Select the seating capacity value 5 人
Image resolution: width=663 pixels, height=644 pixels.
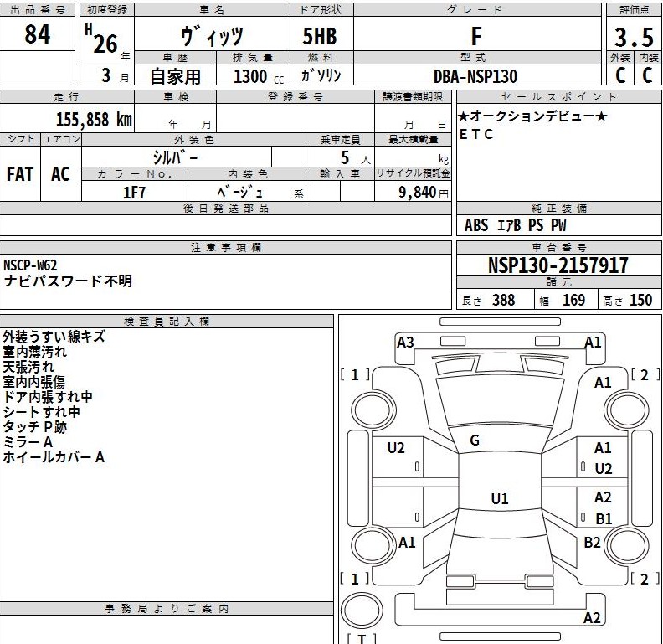click(x=355, y=158)
